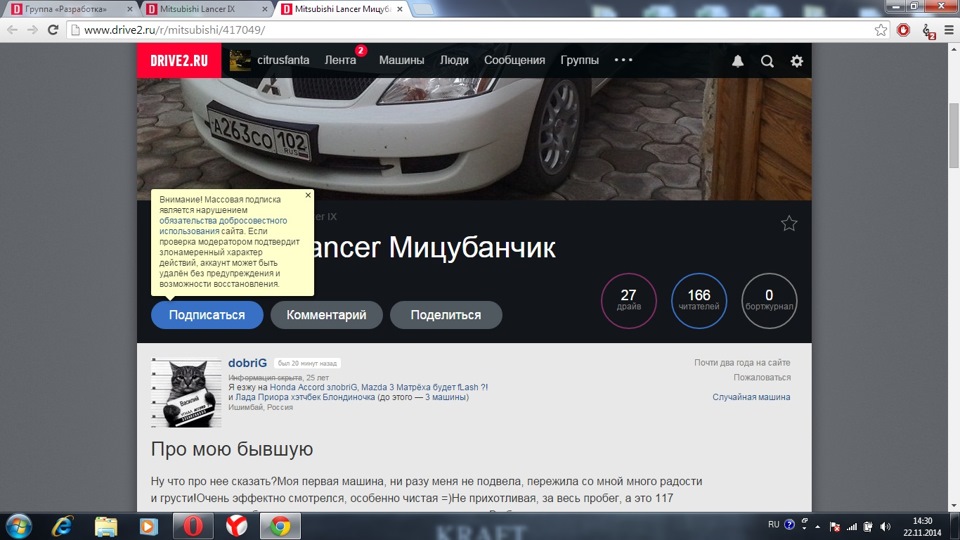Open Yandex browser from taskbar
The image size is (960, 540).
click(x=236, y=526)
